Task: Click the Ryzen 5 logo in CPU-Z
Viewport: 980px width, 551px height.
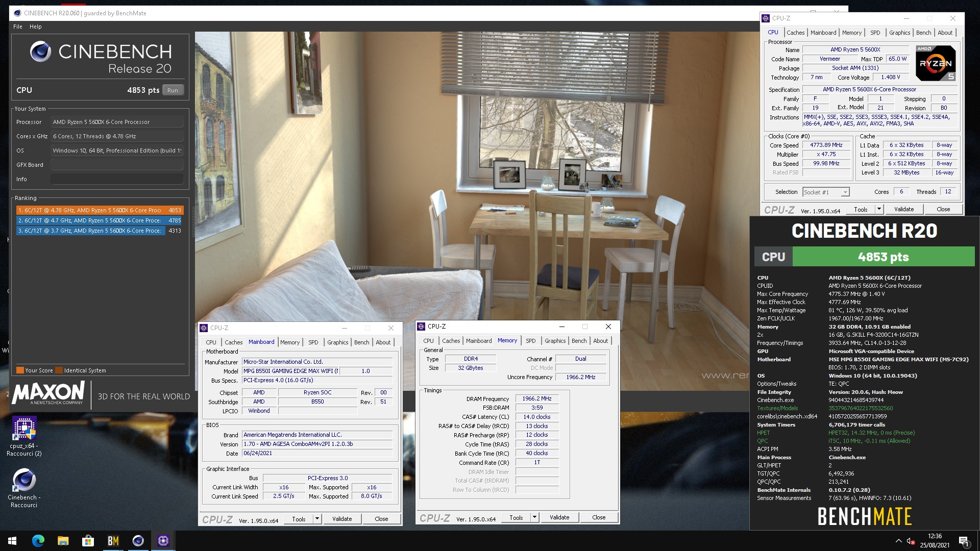Action: point(935,63)
